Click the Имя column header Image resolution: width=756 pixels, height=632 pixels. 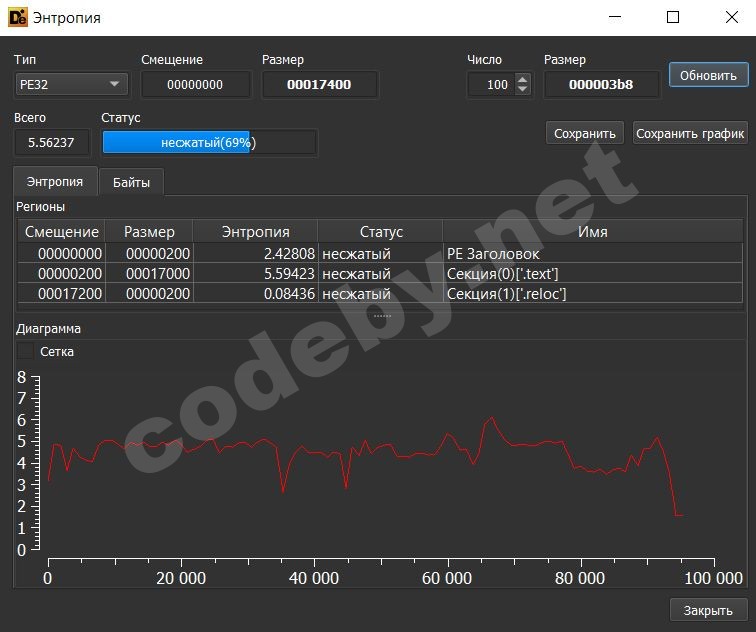point(592,232)
